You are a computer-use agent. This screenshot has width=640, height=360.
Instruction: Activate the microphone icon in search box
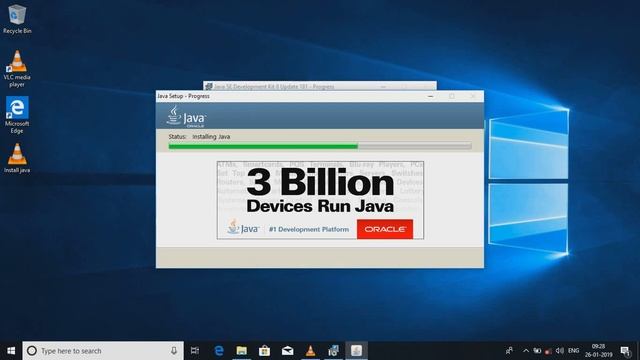(x=174, y=351)
